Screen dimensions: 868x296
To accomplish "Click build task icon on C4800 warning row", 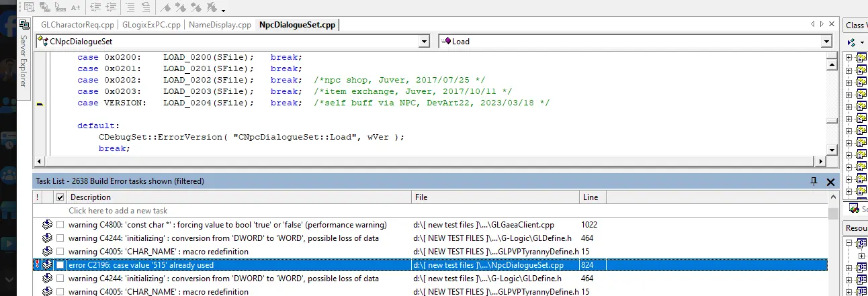I will click(47, 225).
